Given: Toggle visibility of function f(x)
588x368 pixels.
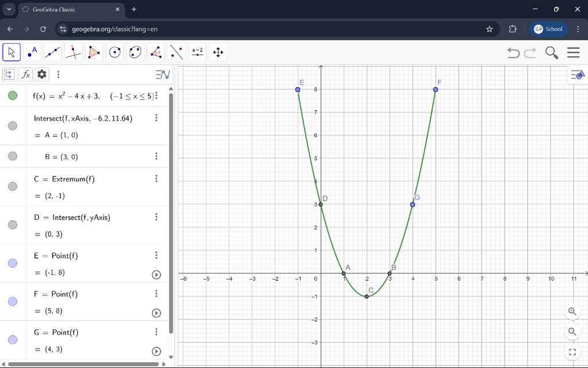Looking at the screenshot, I should coord(13,96).
